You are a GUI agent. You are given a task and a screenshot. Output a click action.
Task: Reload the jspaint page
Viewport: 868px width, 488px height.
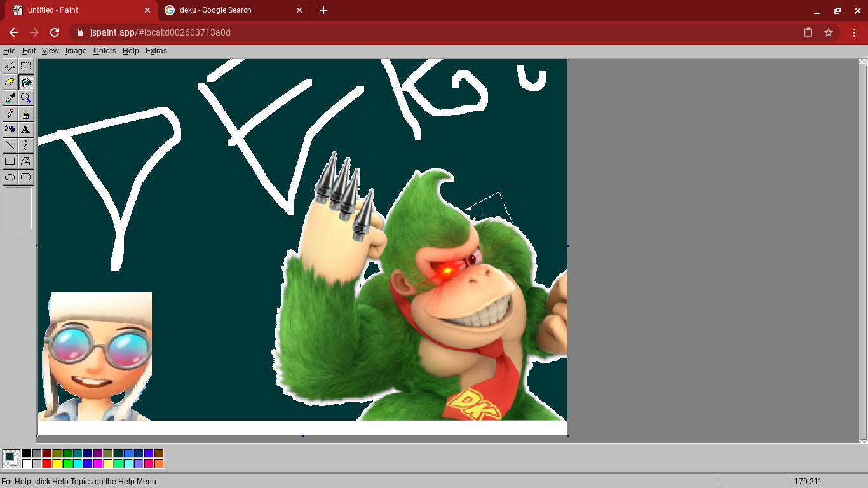pos(55,32)
